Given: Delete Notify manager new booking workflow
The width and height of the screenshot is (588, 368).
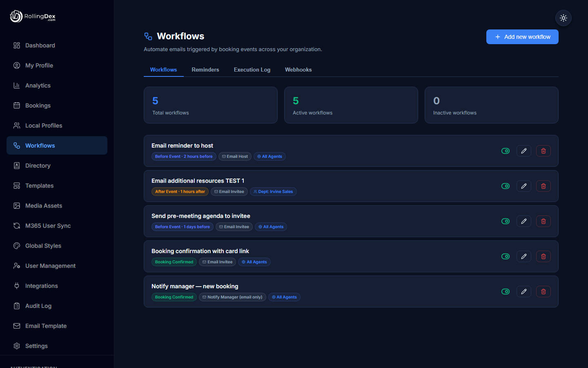Looking at the screenshot, I should [x=543, y=292].
